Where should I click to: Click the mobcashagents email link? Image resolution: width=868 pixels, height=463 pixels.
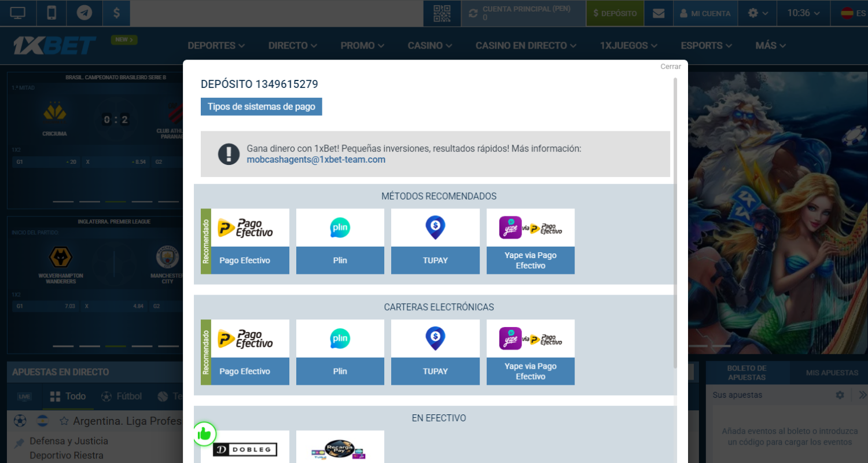click(315, 160)
